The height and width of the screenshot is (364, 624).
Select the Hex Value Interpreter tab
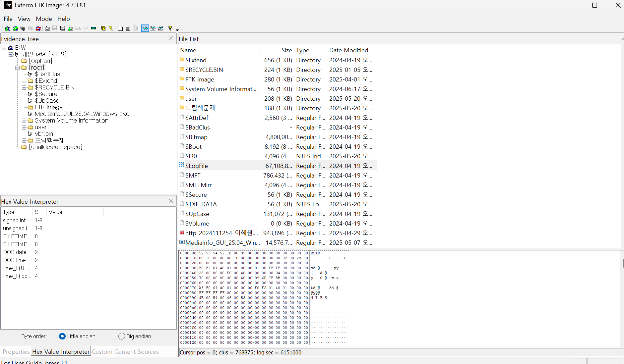point(61,352)
